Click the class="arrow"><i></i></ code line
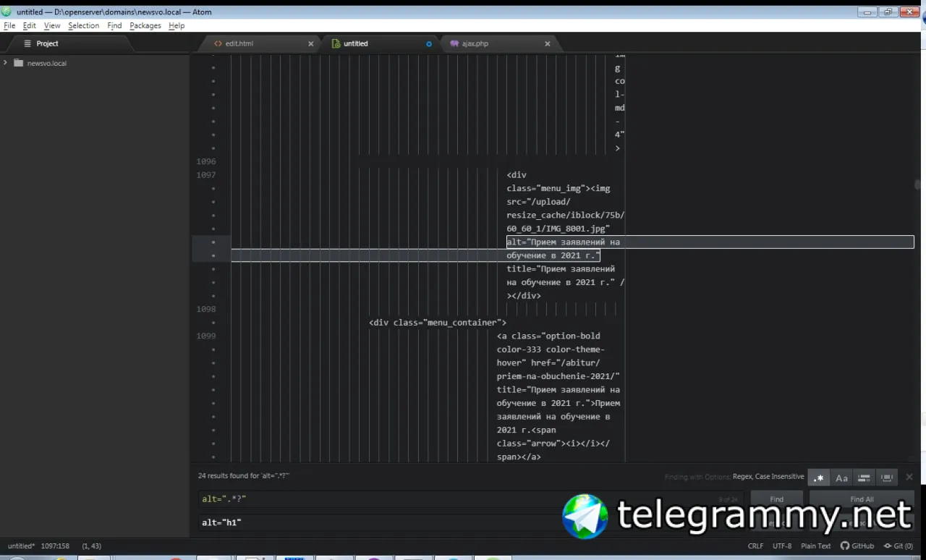The height and width of the screenshot is (560, 926). click(x=553, y=444)
